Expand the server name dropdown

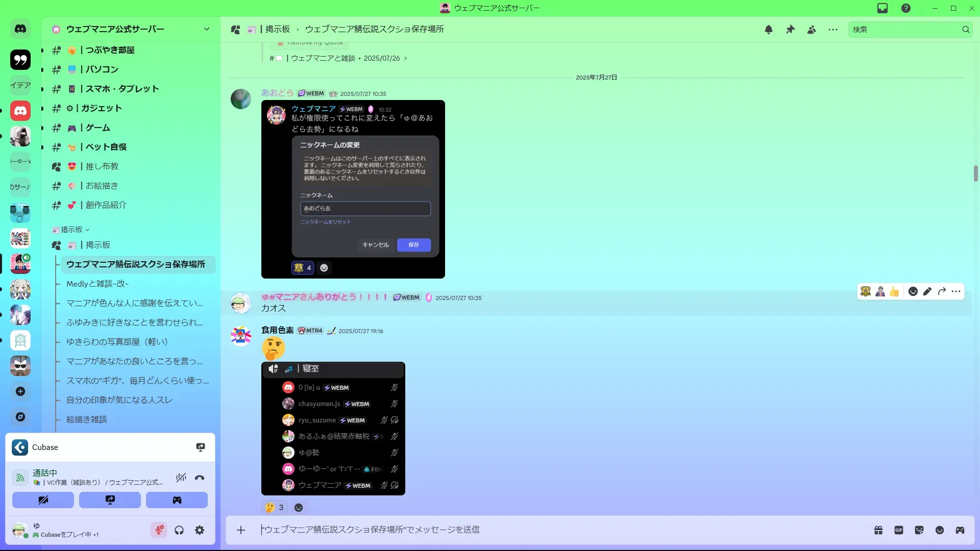pos(206,29)
